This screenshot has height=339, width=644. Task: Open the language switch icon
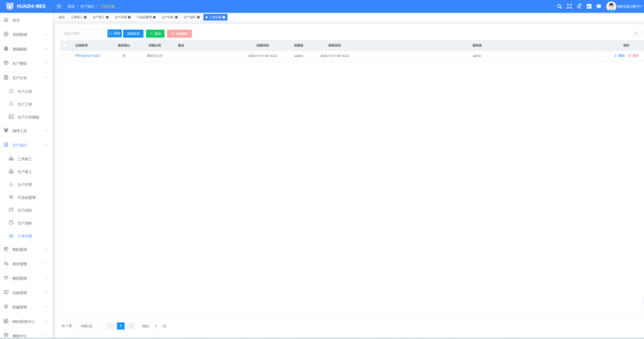coord(589,6)
